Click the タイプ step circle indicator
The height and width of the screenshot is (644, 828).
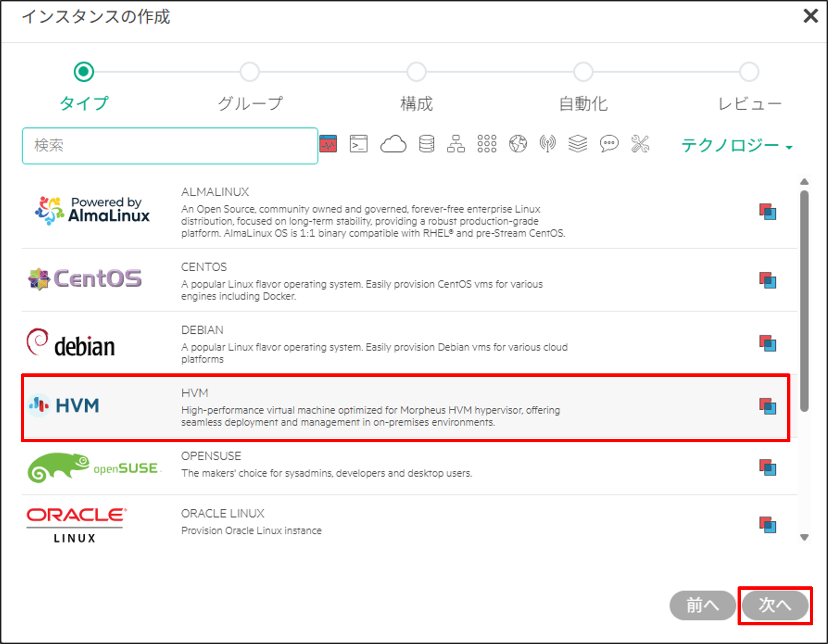pyautogui.click(x=84, y=71)
